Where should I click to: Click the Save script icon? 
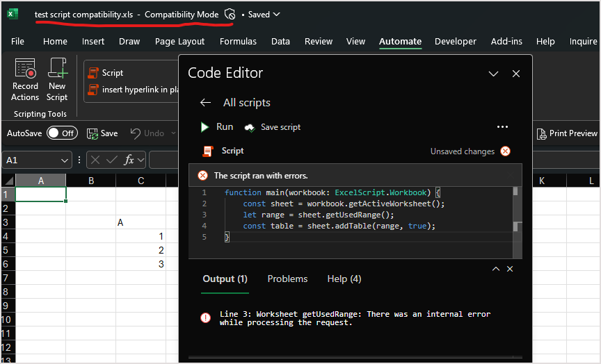point(249,127)
